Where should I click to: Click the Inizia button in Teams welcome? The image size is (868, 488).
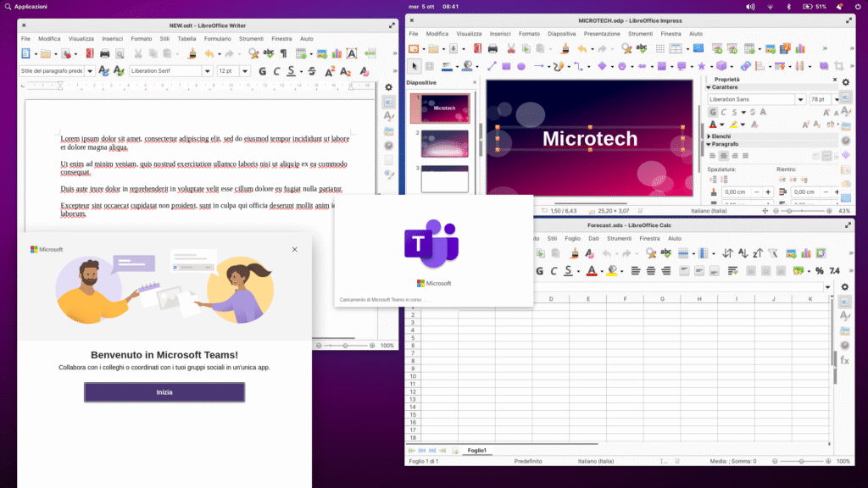164,392
